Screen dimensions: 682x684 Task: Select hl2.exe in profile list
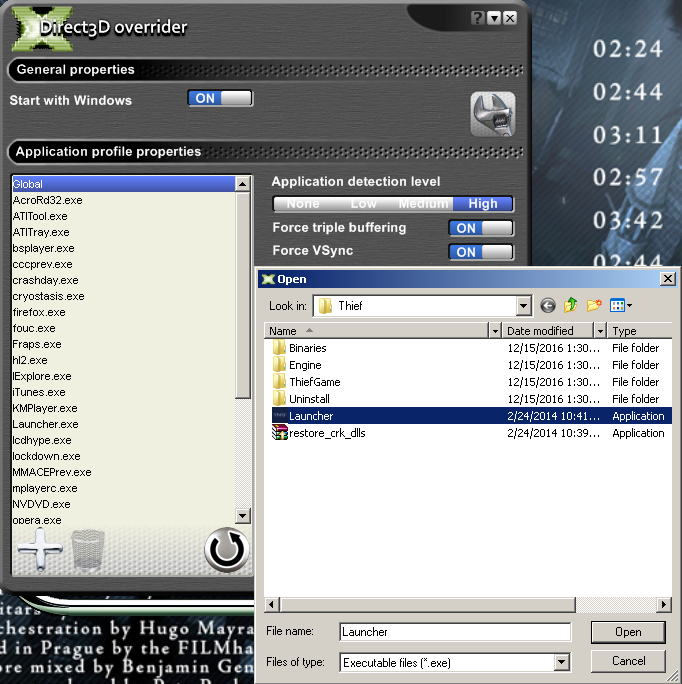(123, 360)
